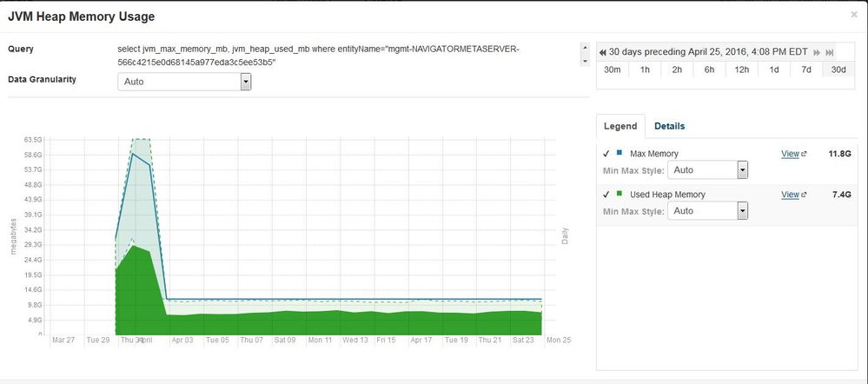Click the Max Memory peak point on chart

pyautogui.click(x=132, y=153)
